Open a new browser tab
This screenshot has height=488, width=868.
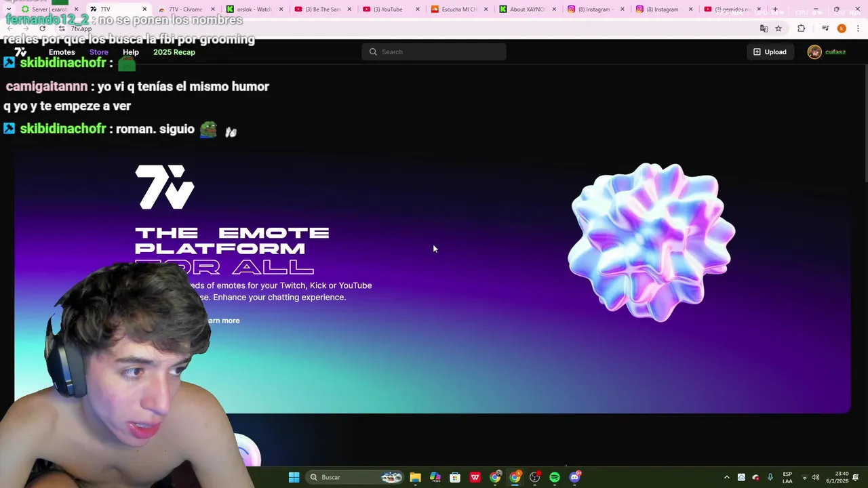point(775,9)
